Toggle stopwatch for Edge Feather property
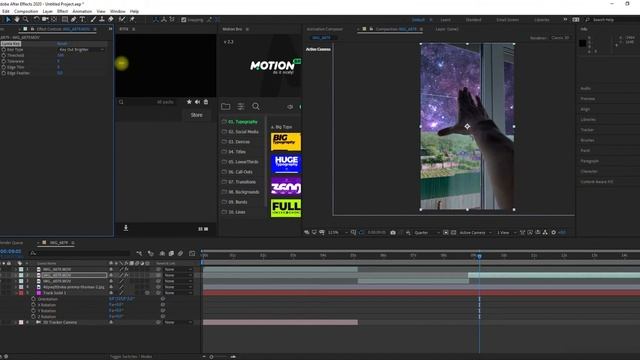 (4, 73)
